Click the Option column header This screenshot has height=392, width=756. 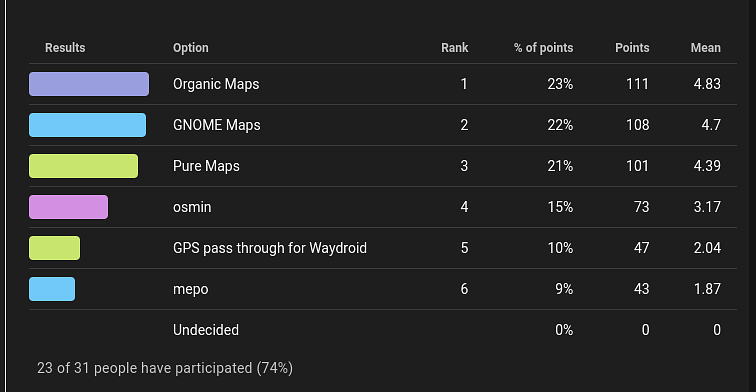point(190,48)
